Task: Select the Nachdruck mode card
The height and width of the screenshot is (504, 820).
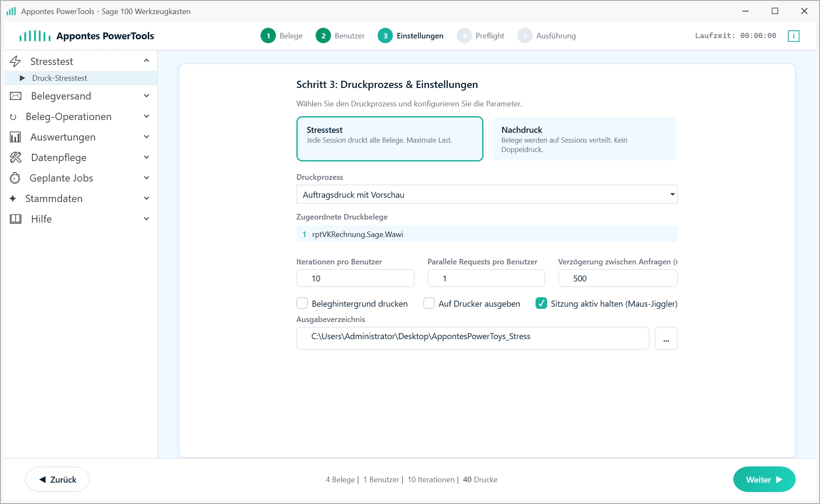Action: click(584, 139)
